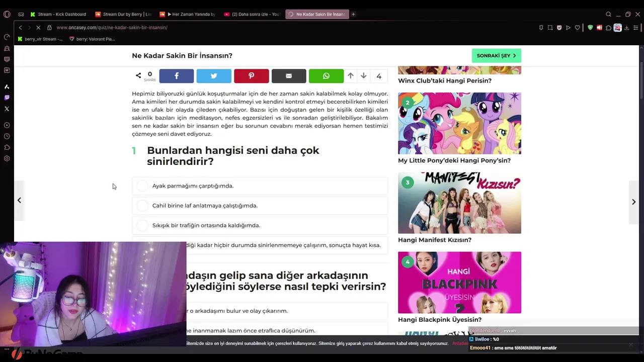The height and width of the screenshot is (362, 644).
Task: Open X (Twitter) panel in sidebar
Action: click(7, 109)
